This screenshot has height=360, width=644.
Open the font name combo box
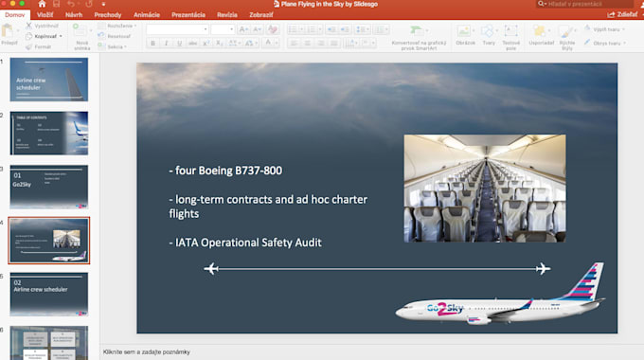177,29
